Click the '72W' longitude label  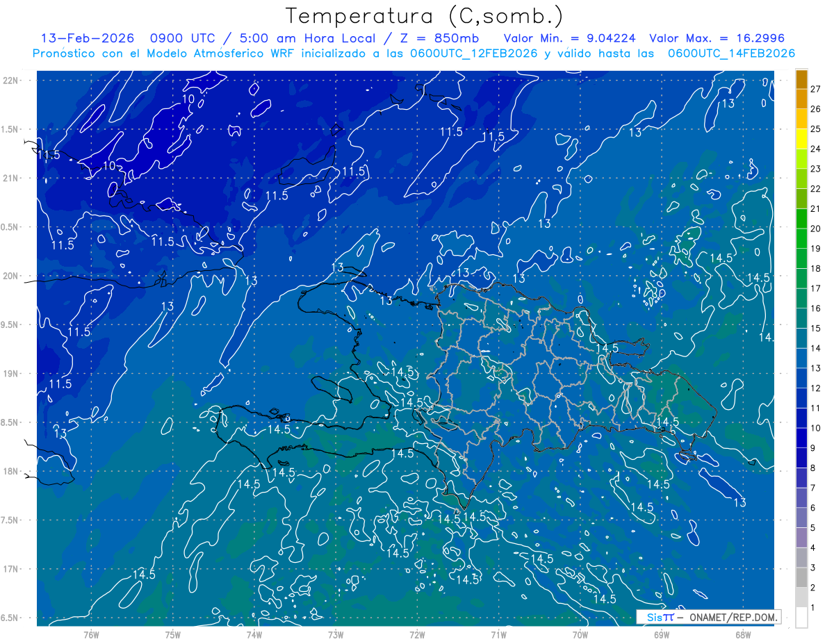[x=417, y=634]
